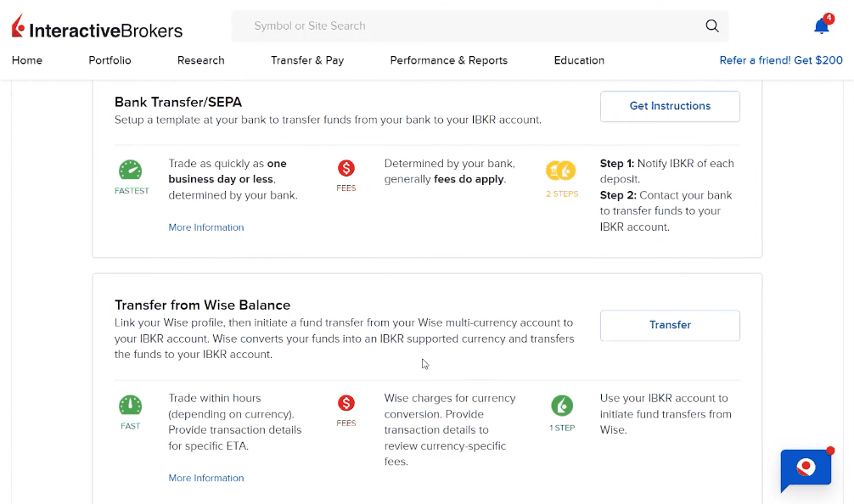Click the yellow 2 Steps icon
Viewport: 854px width, 504px height.
pyautogui.click(x=560, y=171)
